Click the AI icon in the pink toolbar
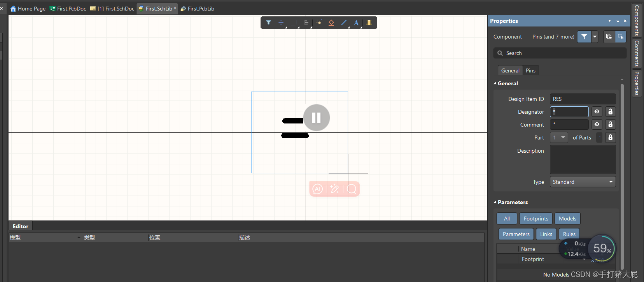Screen dimensions: 644x282 pos(318,189)
